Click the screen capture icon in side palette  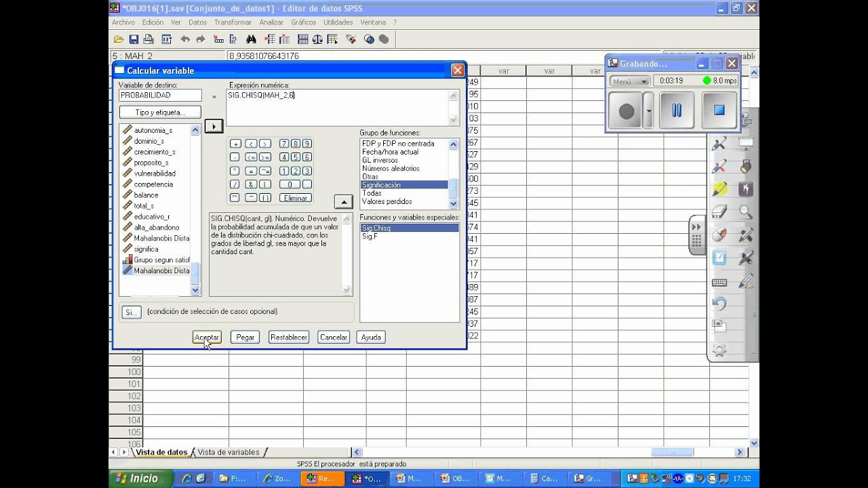[719, 327]
